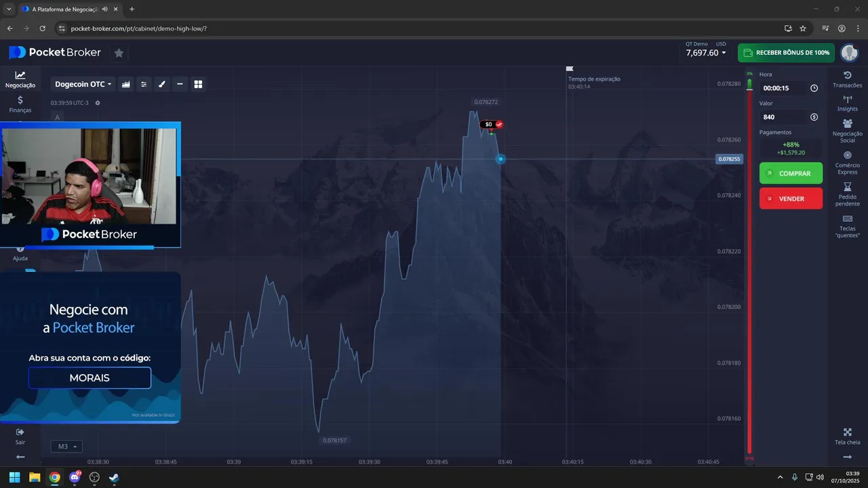The width and height of the screenshot is (868, 488).
Task: Open File Explorer from taskbar
Action: (x=35, y=477)
